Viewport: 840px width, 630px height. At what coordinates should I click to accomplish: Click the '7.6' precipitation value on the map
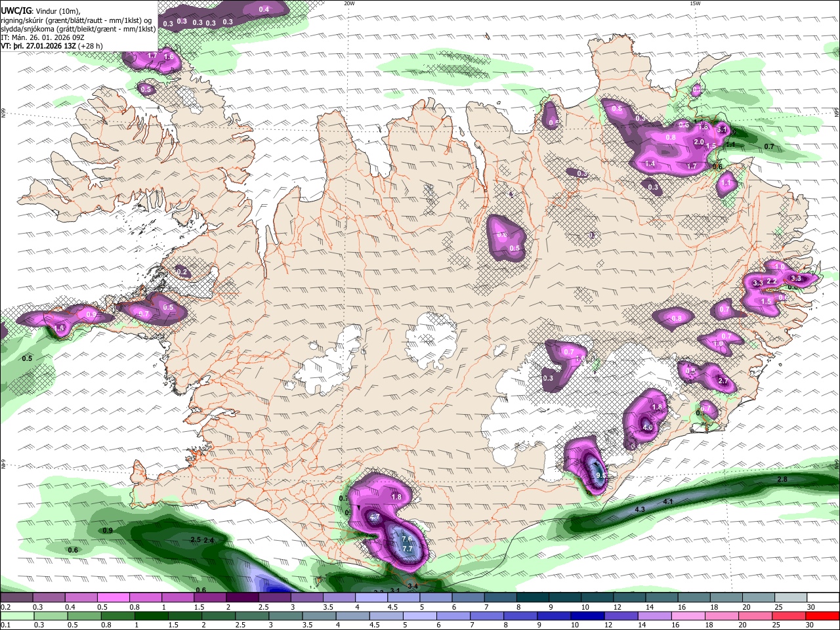point(407,539)
